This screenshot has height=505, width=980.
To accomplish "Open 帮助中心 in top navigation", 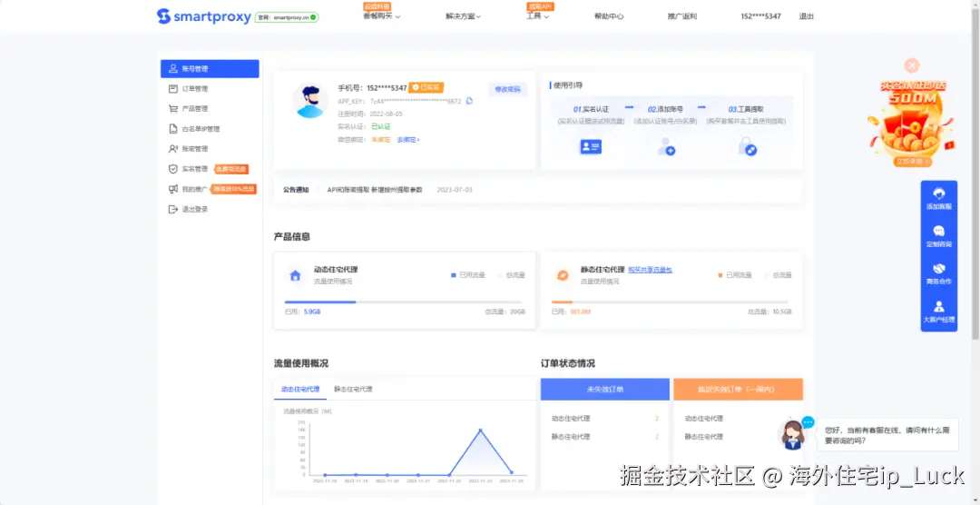I will click(609, 16).
